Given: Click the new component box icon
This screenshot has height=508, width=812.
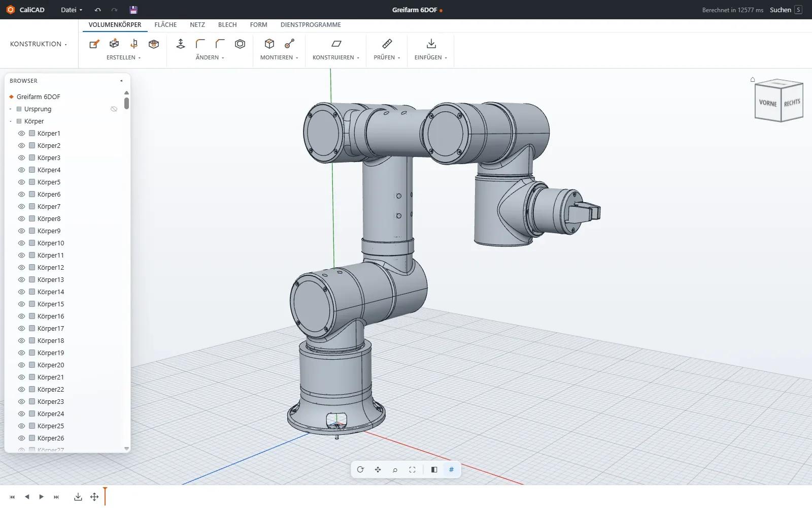Looking at the screenshot, I should [x=269, y=44].
